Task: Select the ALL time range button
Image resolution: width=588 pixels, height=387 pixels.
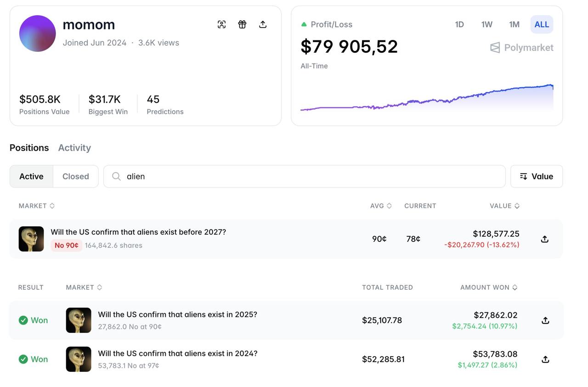Action: [542, 24]
